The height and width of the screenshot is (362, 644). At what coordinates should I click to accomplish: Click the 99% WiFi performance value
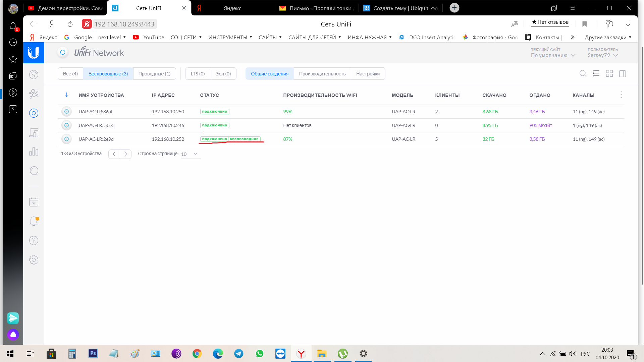[x=288, y=112]
